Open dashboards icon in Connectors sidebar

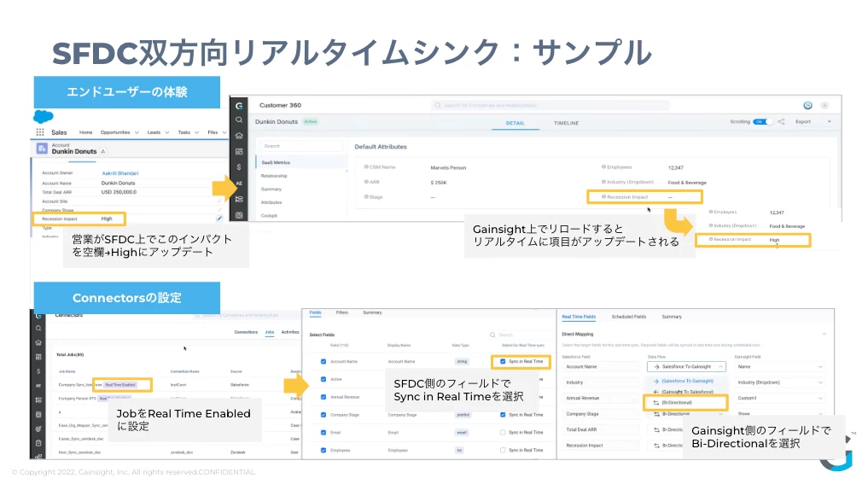[38, 357]
